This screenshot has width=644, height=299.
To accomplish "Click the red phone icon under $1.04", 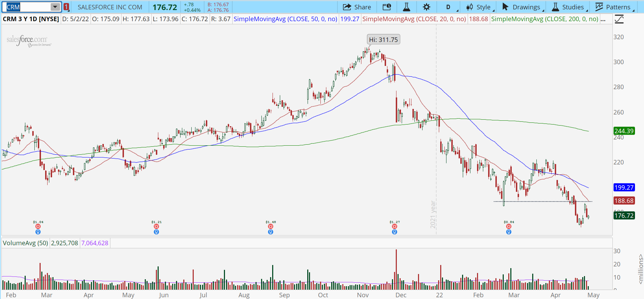I will click(x=38, y=227).
